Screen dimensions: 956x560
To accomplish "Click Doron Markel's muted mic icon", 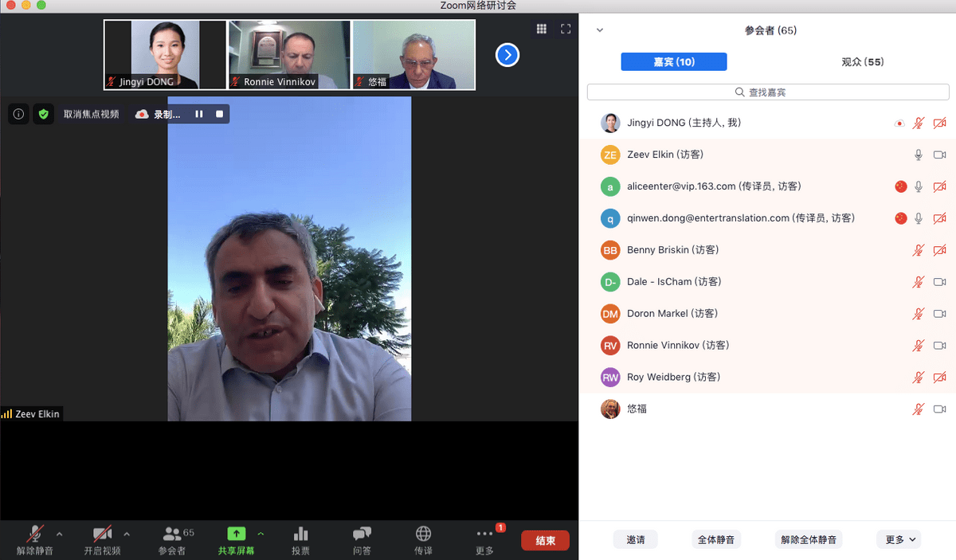I will (x=919, y=314).
